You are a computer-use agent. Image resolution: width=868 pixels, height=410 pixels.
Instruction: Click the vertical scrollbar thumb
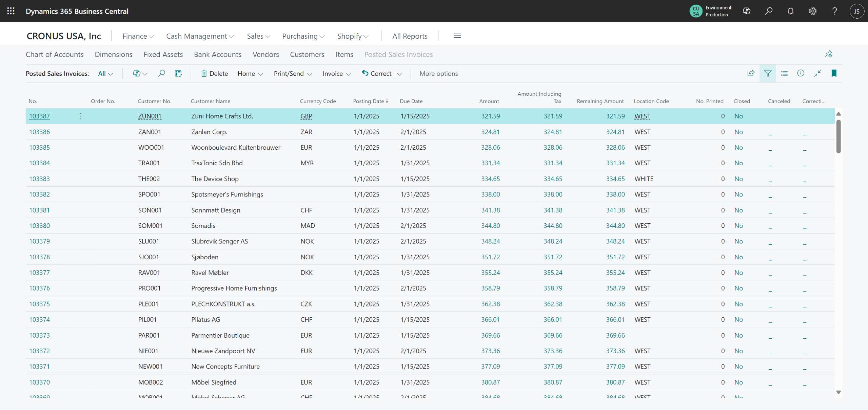839,136
